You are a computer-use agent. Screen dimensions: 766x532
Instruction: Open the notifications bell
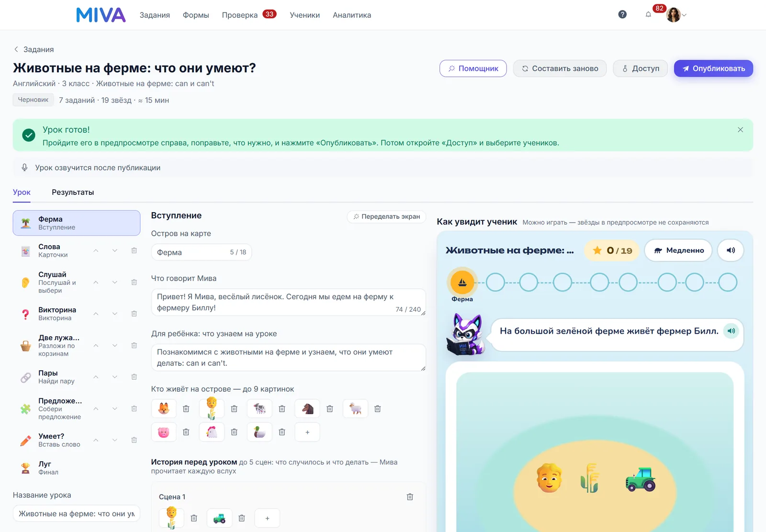coord(648,14)
